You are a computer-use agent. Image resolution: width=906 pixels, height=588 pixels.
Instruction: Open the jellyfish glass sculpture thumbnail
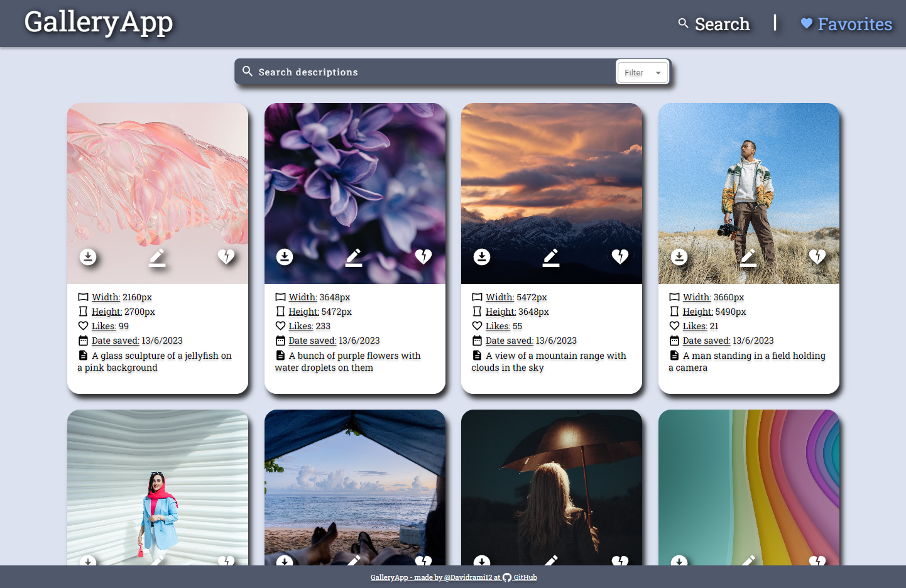pyautogui.click(x=158, y=193)
